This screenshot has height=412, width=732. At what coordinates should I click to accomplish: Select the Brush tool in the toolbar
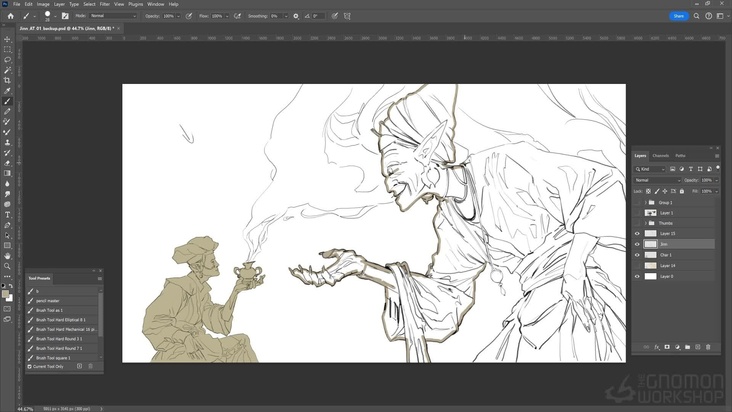click(x=7, y=101)
